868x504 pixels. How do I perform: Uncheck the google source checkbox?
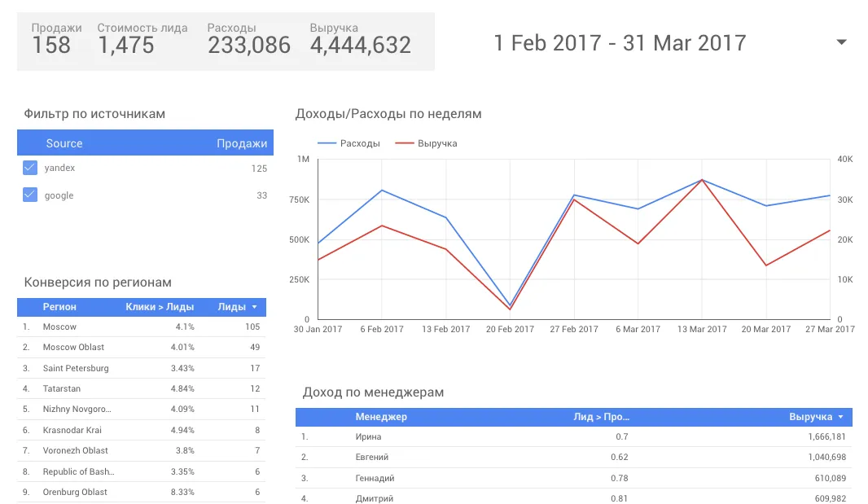coord(30,195)
